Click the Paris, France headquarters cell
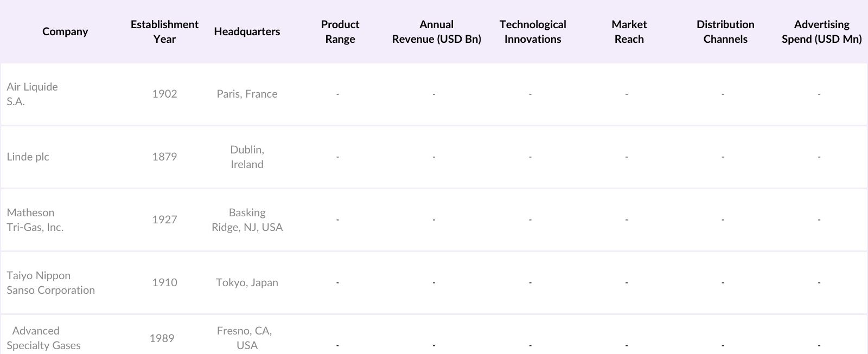Viewport: 868px width, 354px height. (x=247, y=94)
